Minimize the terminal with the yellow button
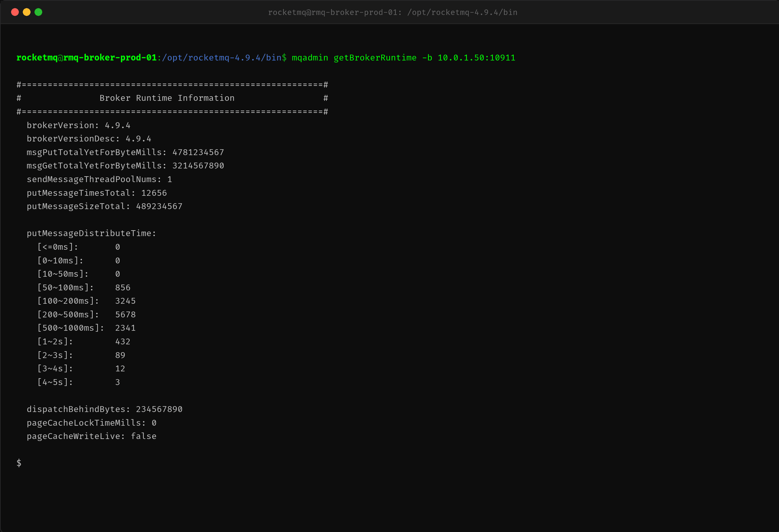The image size is (779, 532). 26,12
